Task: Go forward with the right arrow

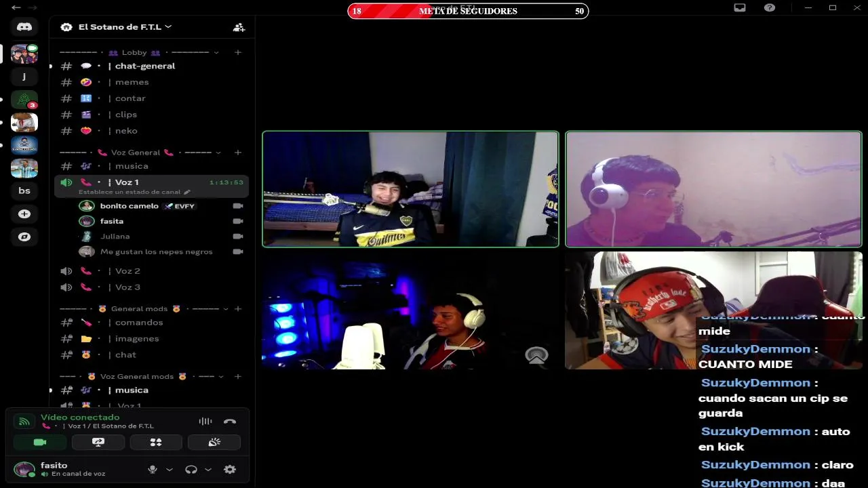Action: pos(32,7)
